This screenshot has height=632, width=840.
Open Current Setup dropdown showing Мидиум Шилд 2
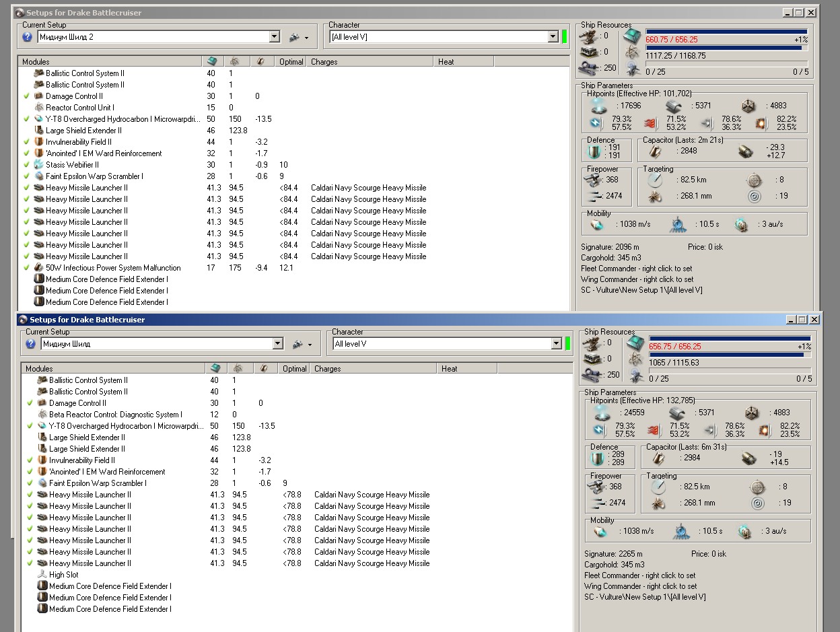275,37
